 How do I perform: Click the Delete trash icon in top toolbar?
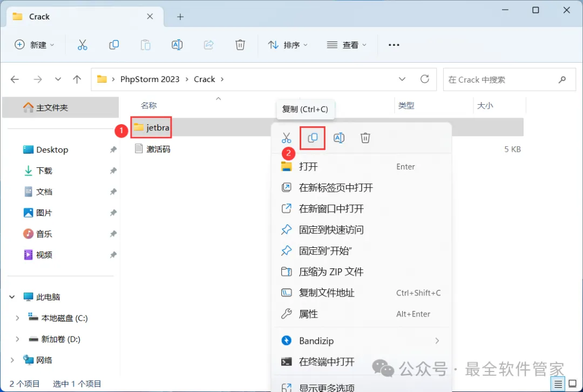pos(240,45)
